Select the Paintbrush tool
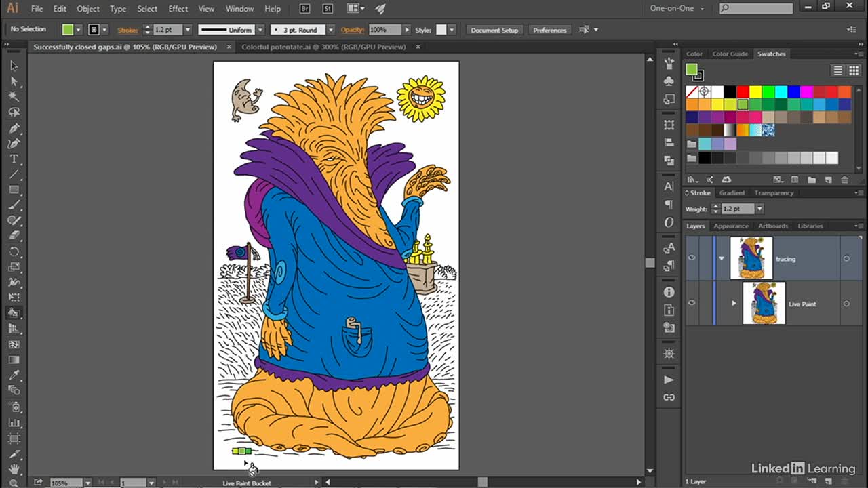 click(x=14, y=205)
